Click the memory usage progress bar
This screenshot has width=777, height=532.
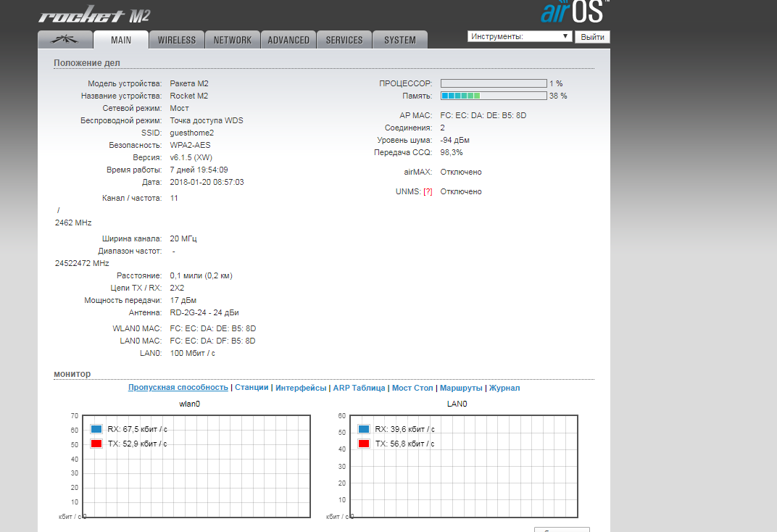click(x=494, y=96)
